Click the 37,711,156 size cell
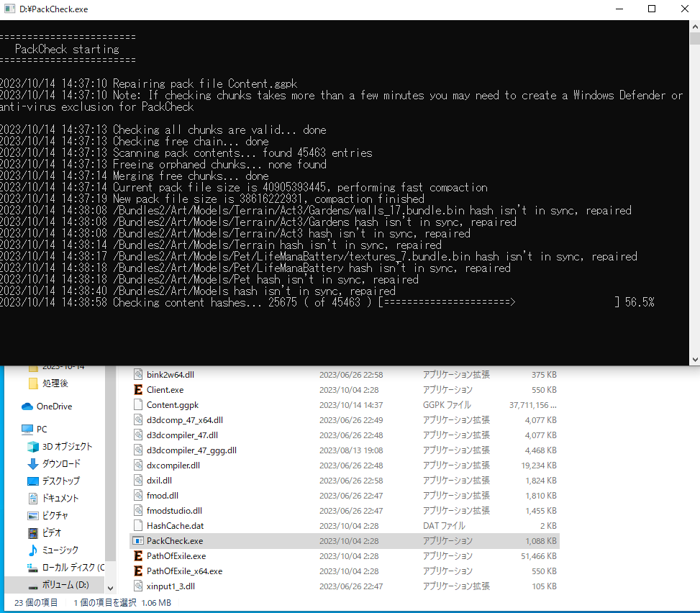This screenshot has width=700, height=613. point(533,405)
